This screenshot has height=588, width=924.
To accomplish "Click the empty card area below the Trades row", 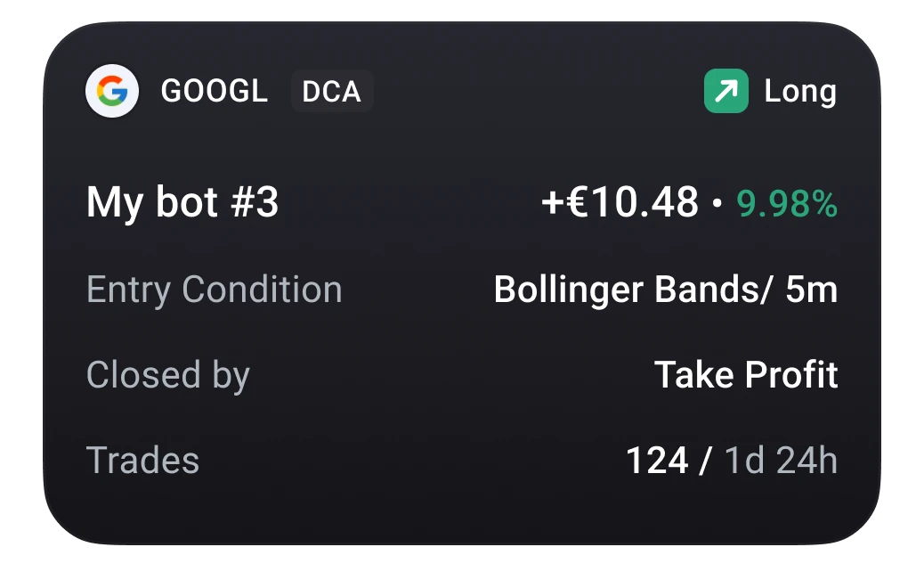I will click(x=462, y=512).
